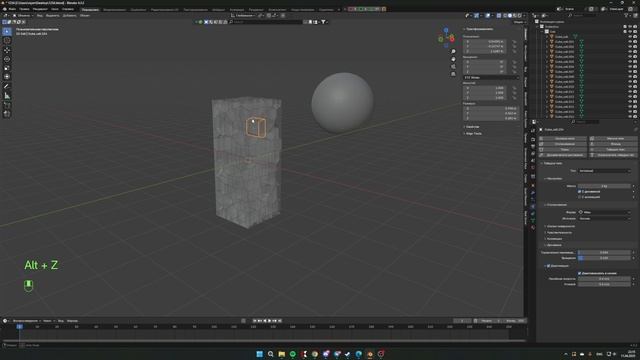Toggle the Start Deactivated checkbox
The width and height of the screenshot is (640, 360).
[x=580, y=273]
